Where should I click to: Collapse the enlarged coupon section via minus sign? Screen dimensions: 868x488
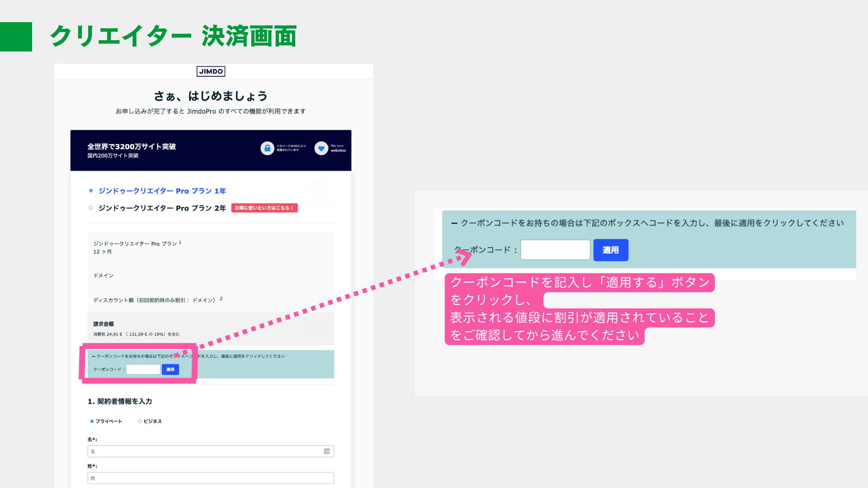(x=454, y=223)
